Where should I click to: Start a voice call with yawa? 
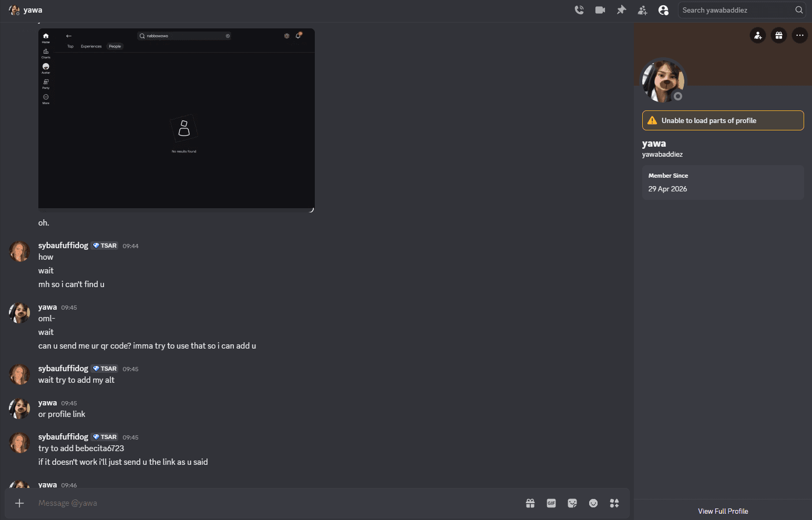[579, 10]
